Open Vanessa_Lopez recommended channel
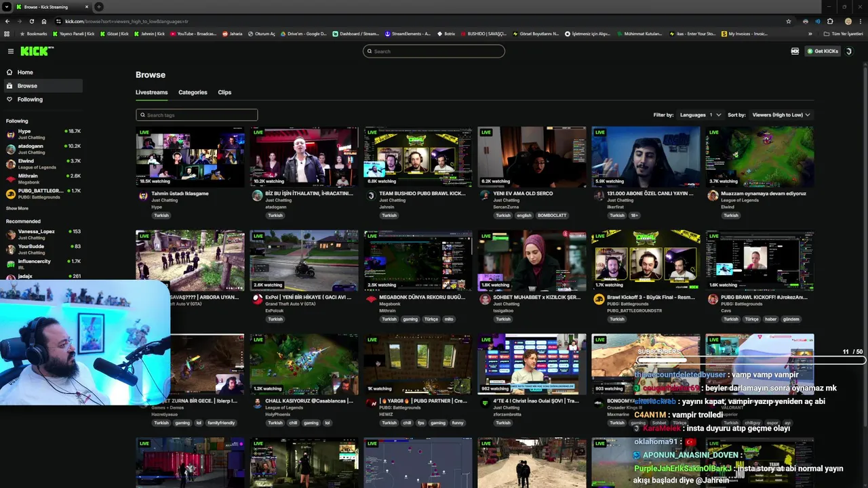Screen dimensions: 868x488 [43, 235]
